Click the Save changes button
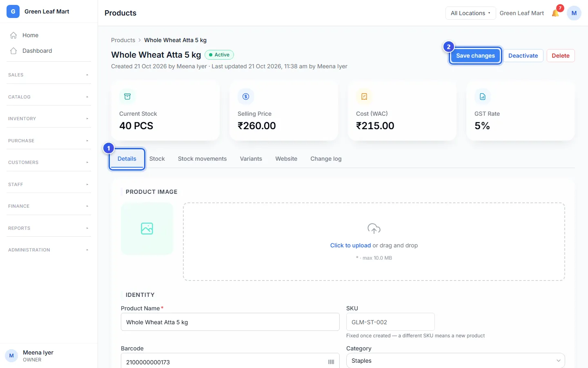This screenshot has height=368, width=588. [475, 56]
